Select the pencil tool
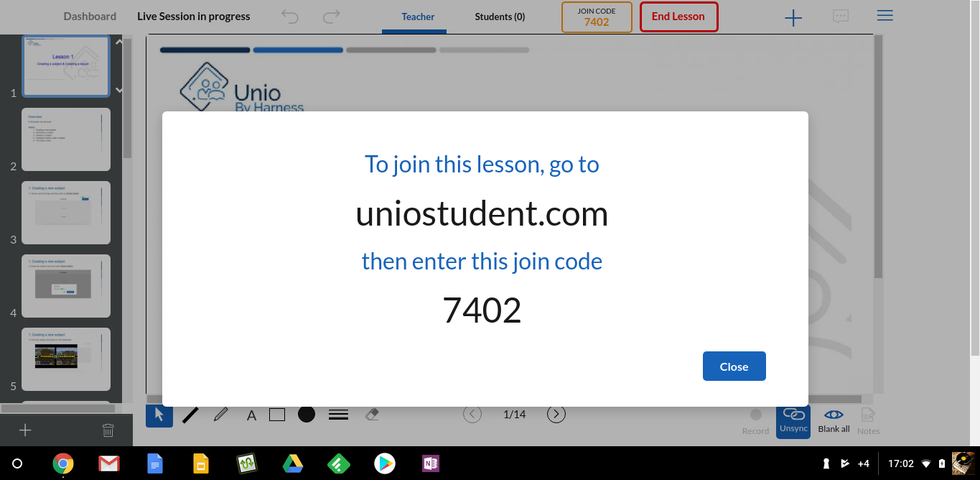The height and width of the screenshot is (480, 980). pos(221,415)
